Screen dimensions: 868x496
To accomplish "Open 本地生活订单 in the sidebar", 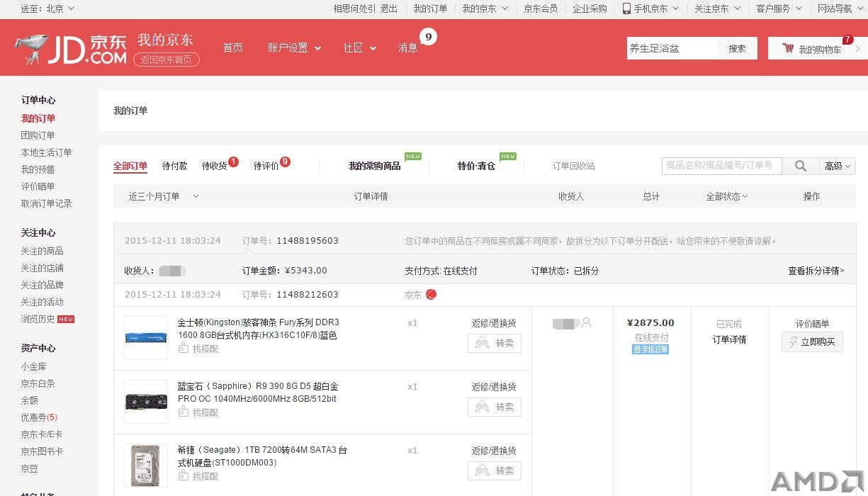I will pyautogui.click(x=46, y=152).
